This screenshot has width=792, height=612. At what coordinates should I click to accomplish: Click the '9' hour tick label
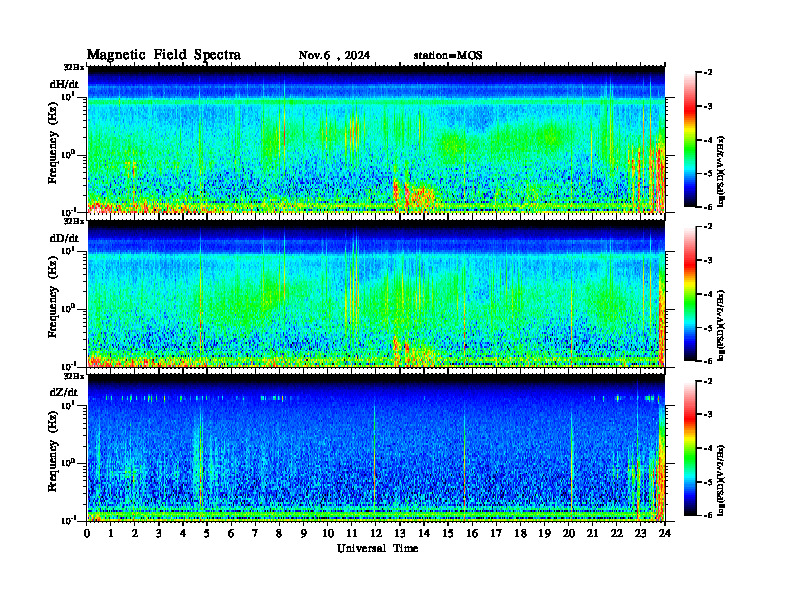click(x=303, y=533)
